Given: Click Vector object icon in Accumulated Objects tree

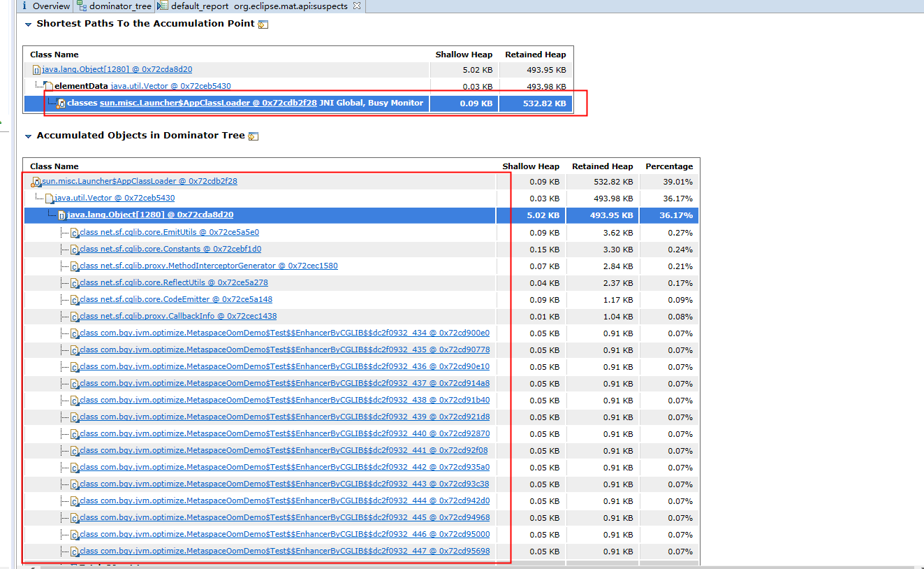Looking at the screenshot, I should [x=49, y=199].
